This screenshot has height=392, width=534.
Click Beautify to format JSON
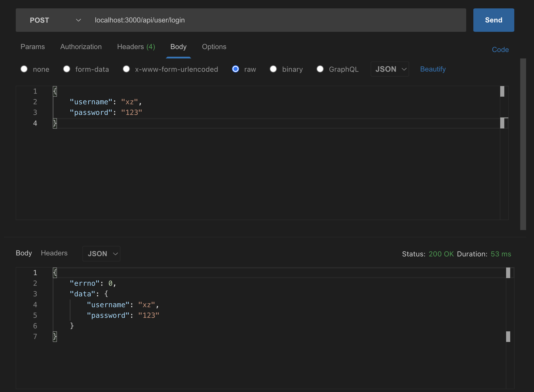click(433, 69)
